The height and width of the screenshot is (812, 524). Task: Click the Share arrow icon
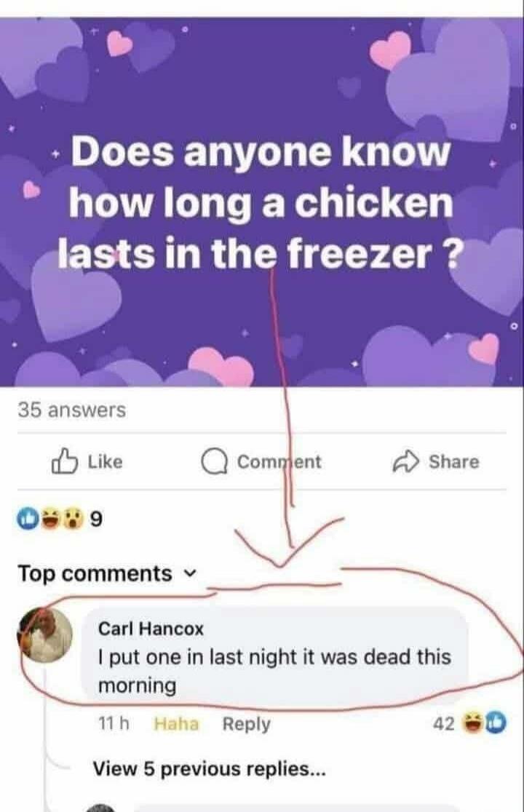408,459
